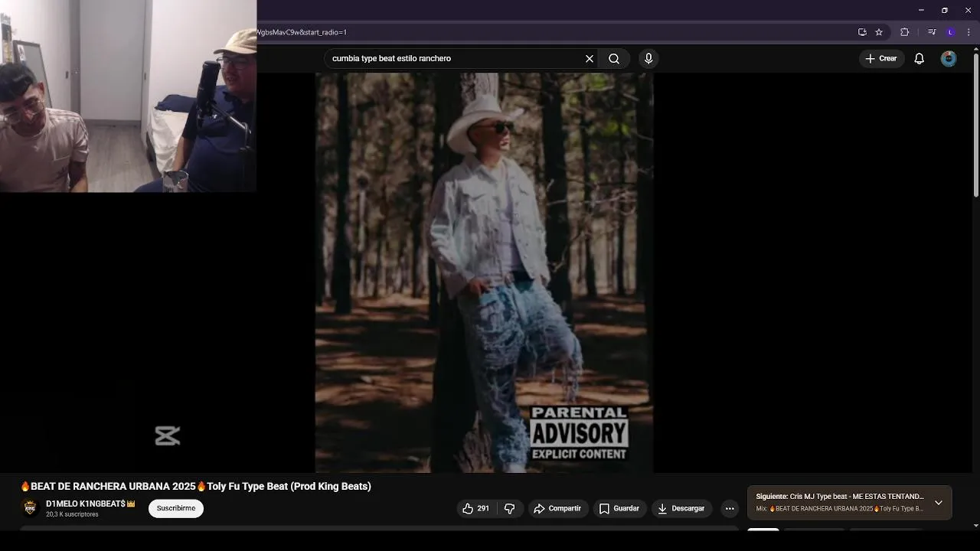Open the YouTube account avatar menu
This screenshot has width=980, height=551.
pyautogui.click(x=949, y=59)
